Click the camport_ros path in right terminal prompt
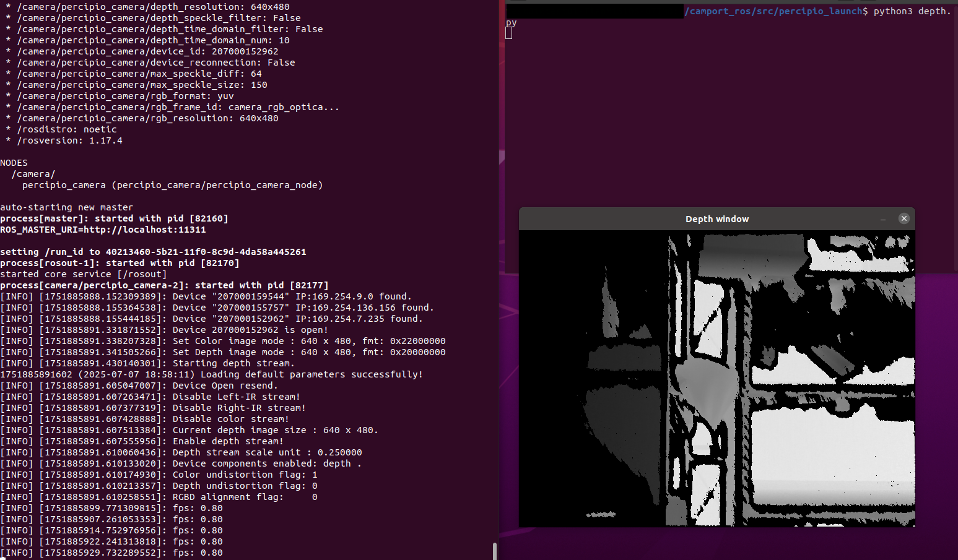The image size is (958, 560). coord(774,11)
